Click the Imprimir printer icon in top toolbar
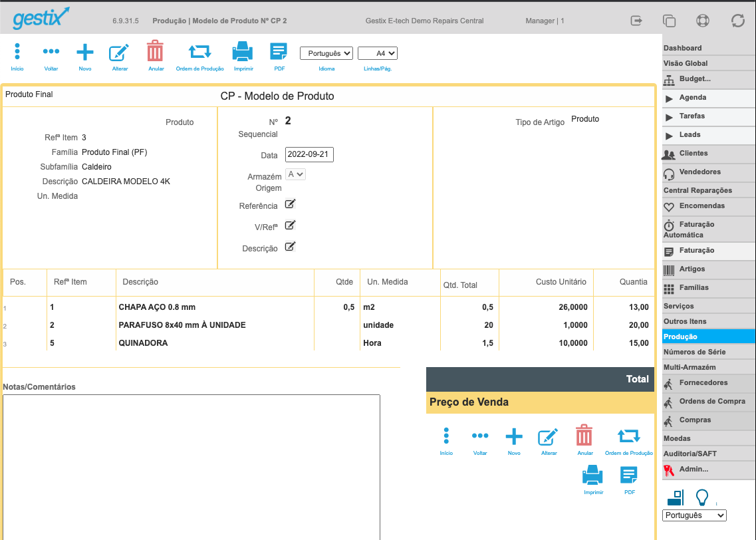Screen dimensions: 756x540 click(243, 51)
